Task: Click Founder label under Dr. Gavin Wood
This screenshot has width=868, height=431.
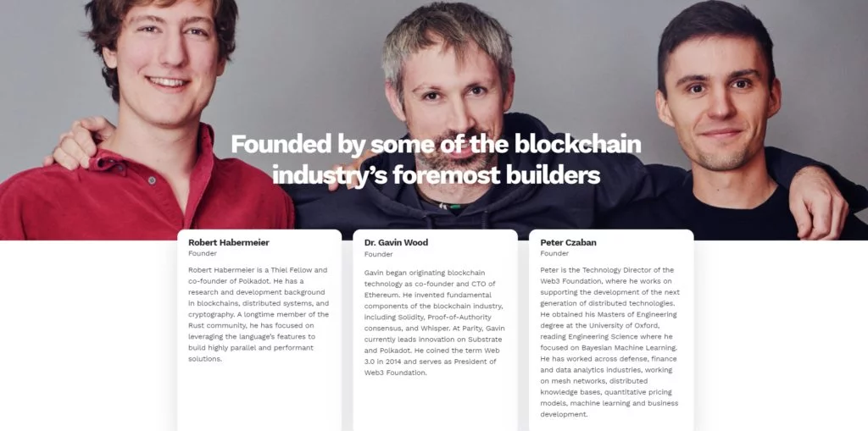Action: (378, 253)
